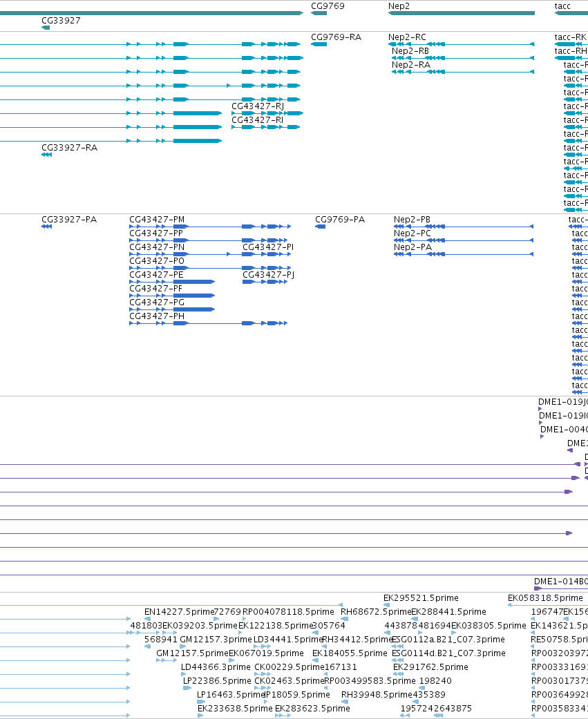Select transcript Nep2-RC
The height and width of the screenshot is (719, 588).
pyautogui.click(x=407, y=37)
